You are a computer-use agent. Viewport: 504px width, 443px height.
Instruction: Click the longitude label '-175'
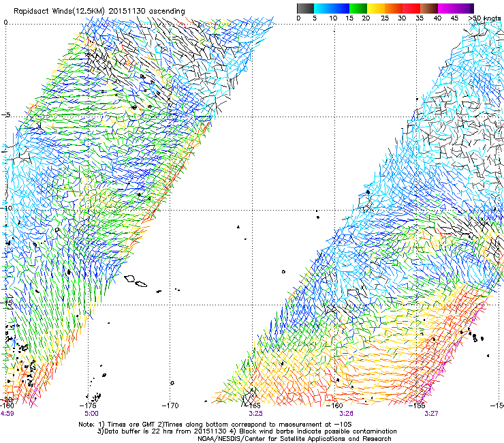[x=89, y=406]
